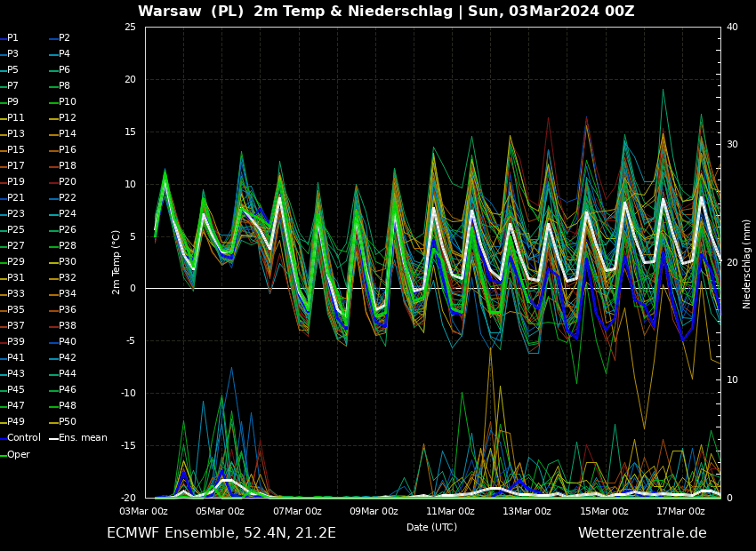Click the white 'Ens. mean' legend line swatch
The width and height of the screenshot is (756, 551).
coord(53,439)
